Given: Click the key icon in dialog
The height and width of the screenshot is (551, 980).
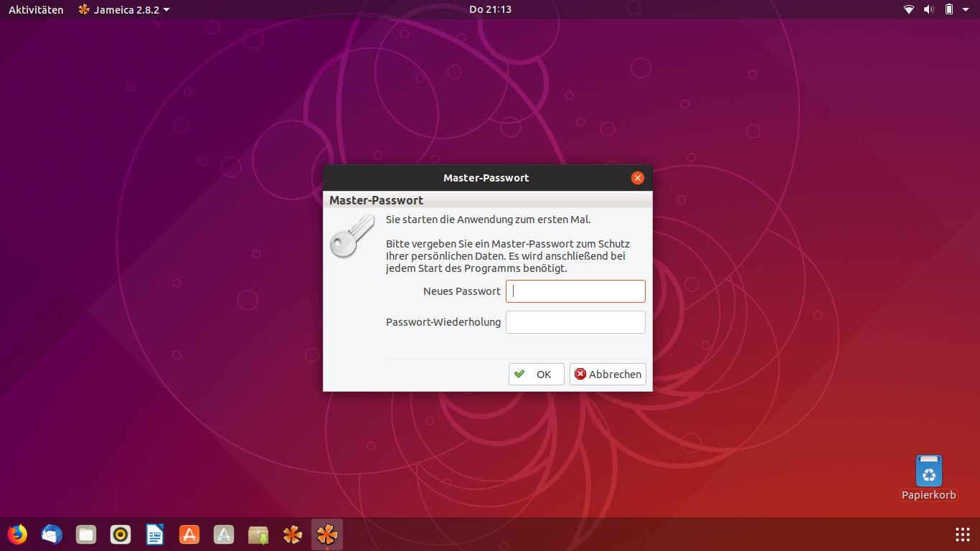Looking at the screenshot, I should tap(352, 236).
